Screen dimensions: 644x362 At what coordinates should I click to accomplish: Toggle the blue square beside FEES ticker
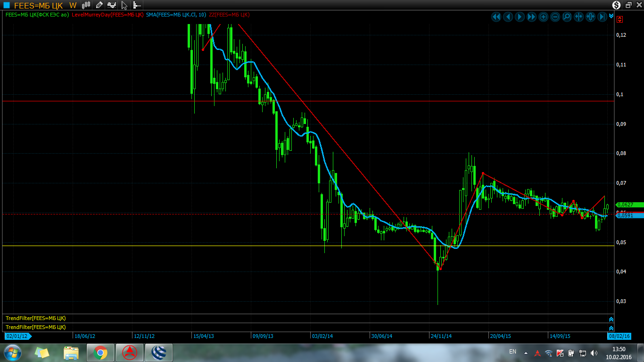click(7, 5)
